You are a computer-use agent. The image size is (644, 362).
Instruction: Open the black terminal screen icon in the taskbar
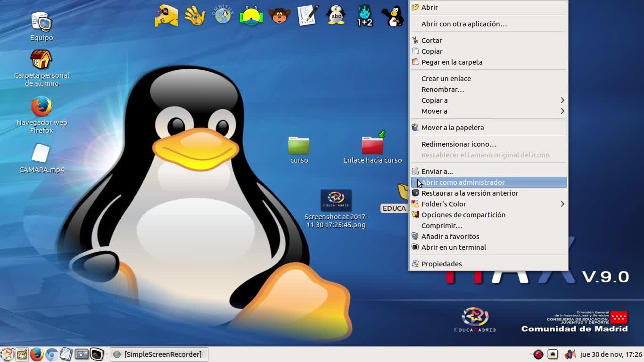tap(97, 354)
